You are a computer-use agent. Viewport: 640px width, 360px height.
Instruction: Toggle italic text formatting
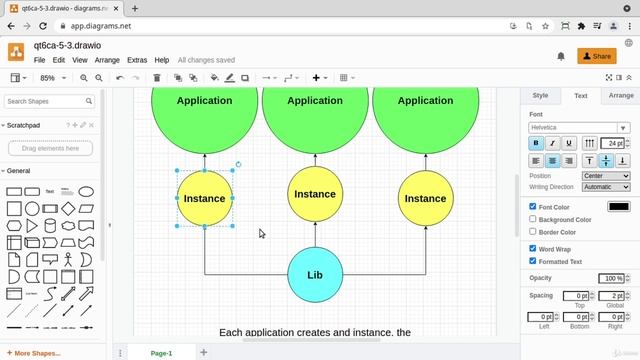click(552, 143)
